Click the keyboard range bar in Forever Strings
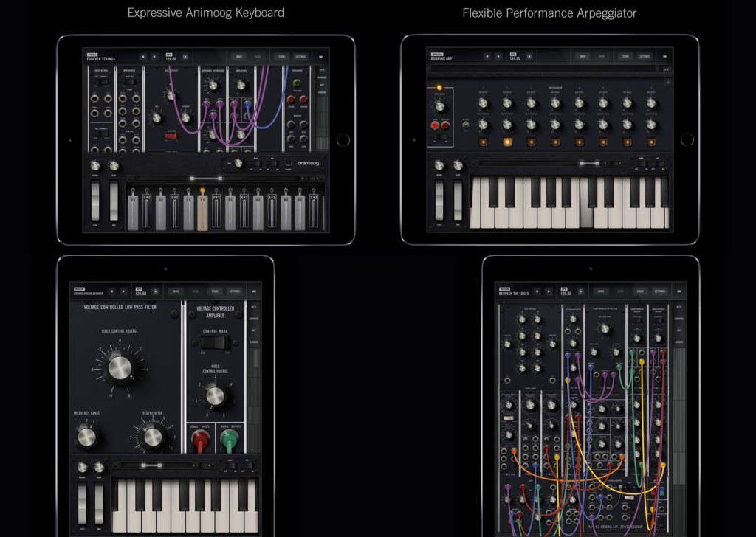 tap(206, 179)
